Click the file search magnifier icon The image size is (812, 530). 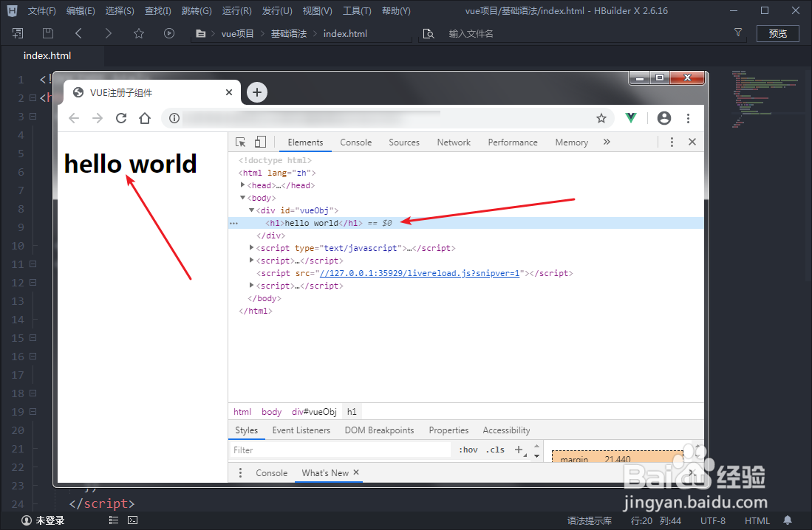pyautogui.click(x=429, y=34)
